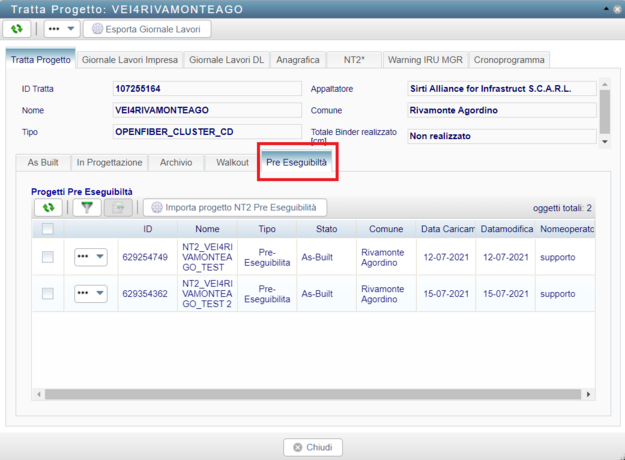
Task: Sort grid by Tipo column header
Action: (267, 229)
